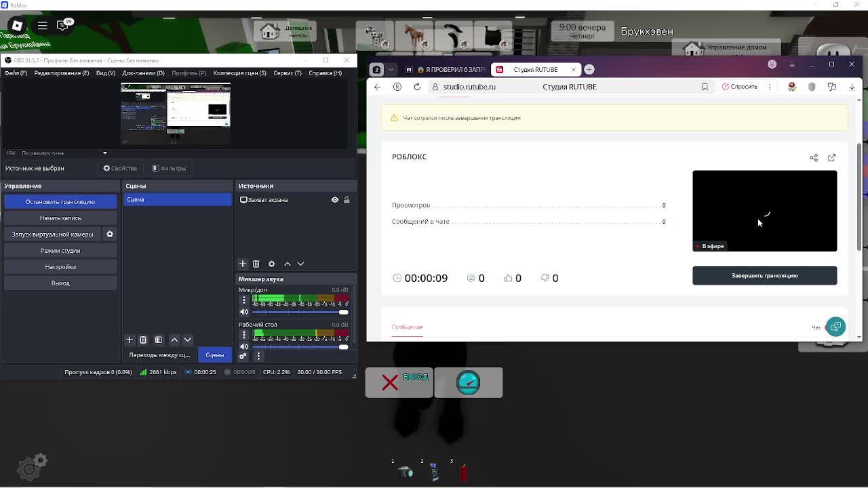The image size is (868, 488).
Task: Click Начать запись button
Action: pyautogui.click(x=60, y=218)
